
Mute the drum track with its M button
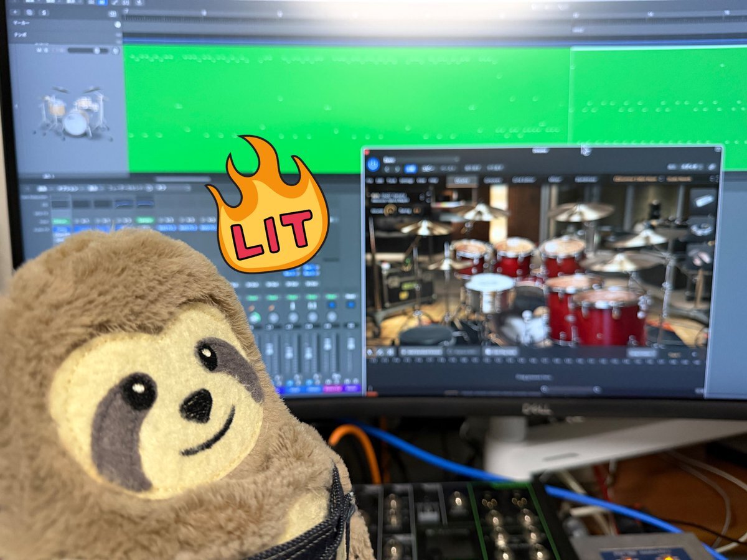[38, 50]
